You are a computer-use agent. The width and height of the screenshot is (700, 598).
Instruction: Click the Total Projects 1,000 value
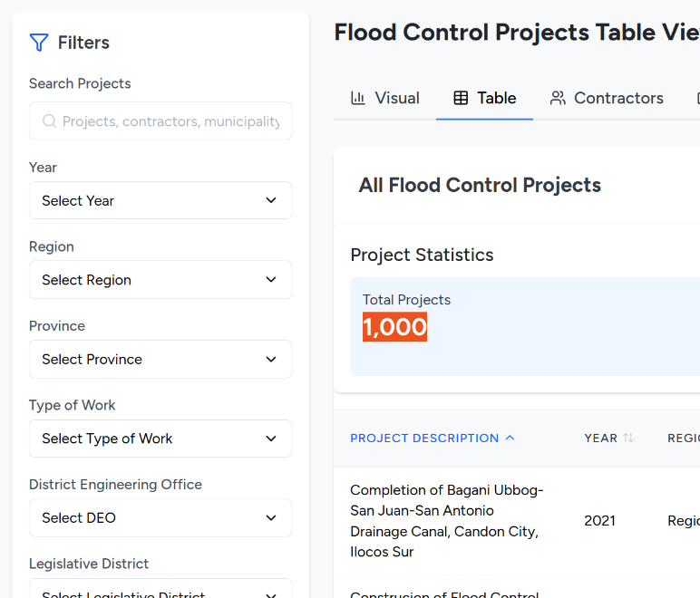click(x=394, y=327)
